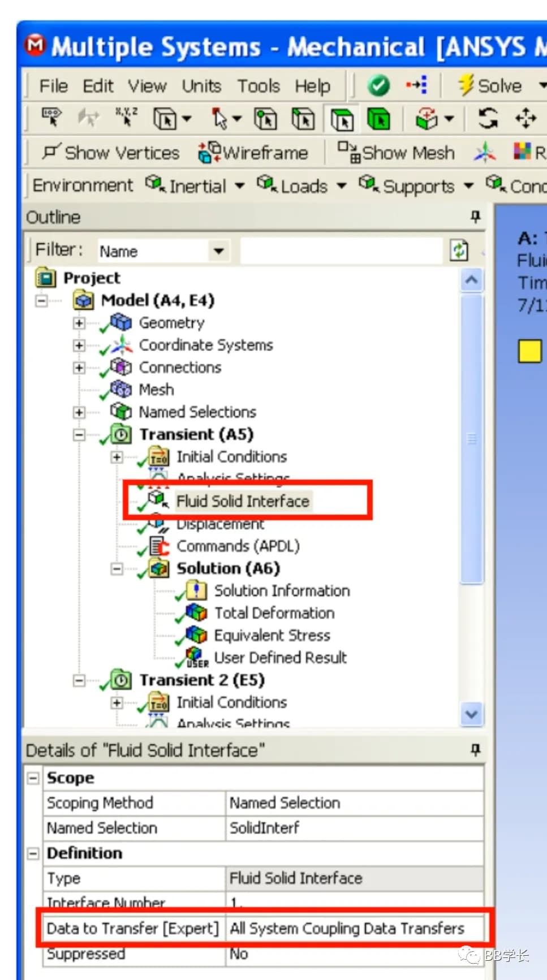Image resolution: width=547 pixels, height=980 pixels.
Task: Collapse the Solution (A6) node
Action: click(x=117, y=568)
